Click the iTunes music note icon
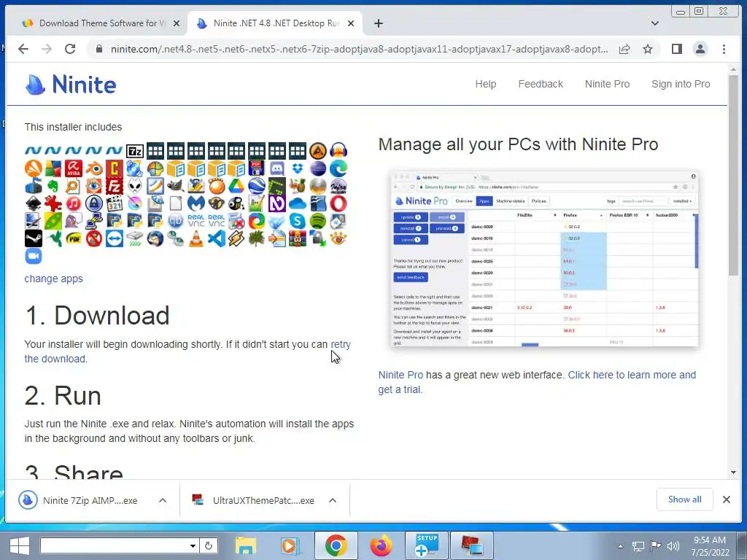747x560 pixels. point(74,204)
